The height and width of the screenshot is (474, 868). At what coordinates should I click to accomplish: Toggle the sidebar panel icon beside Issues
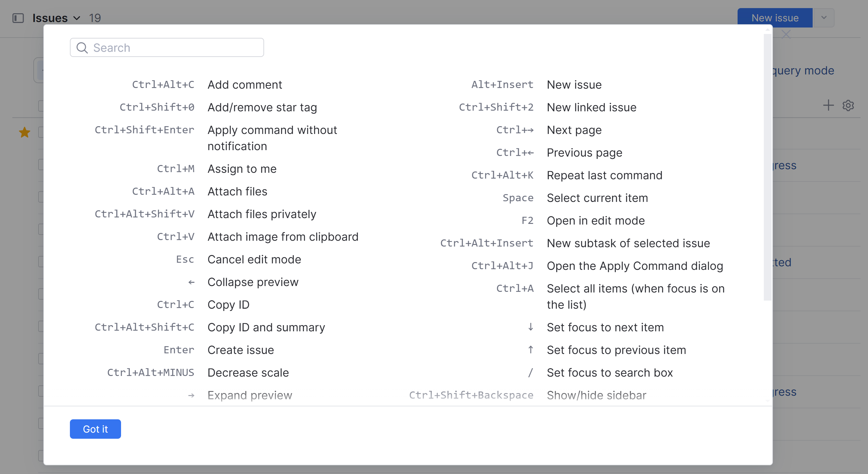18,18
